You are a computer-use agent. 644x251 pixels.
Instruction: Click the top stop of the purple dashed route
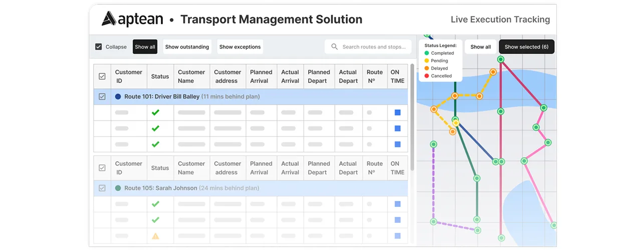click(x=434, y=144)
